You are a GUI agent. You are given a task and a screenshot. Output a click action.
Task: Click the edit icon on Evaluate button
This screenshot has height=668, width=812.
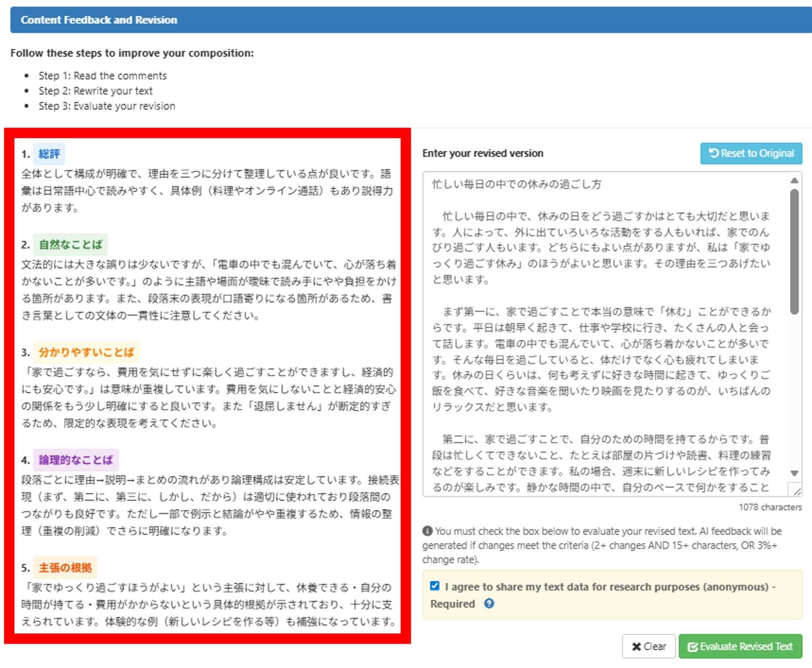tap(692, 647)
